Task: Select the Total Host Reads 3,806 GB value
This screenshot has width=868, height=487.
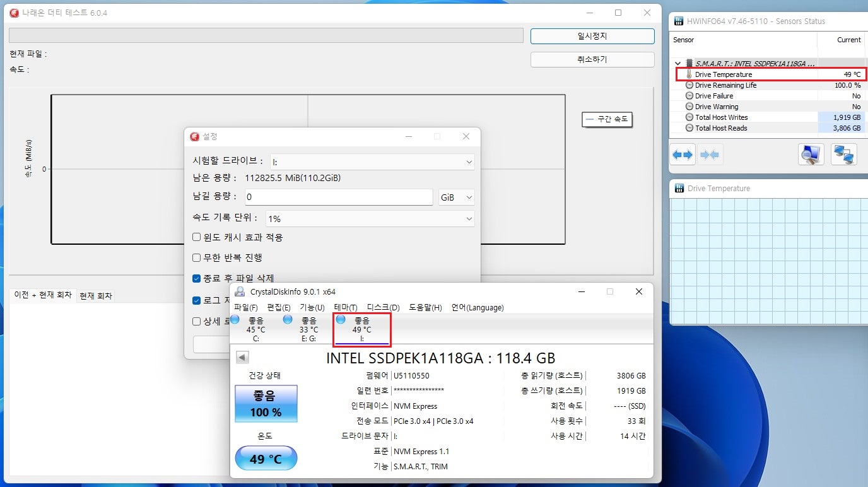Action: click(x=847, y=128)
